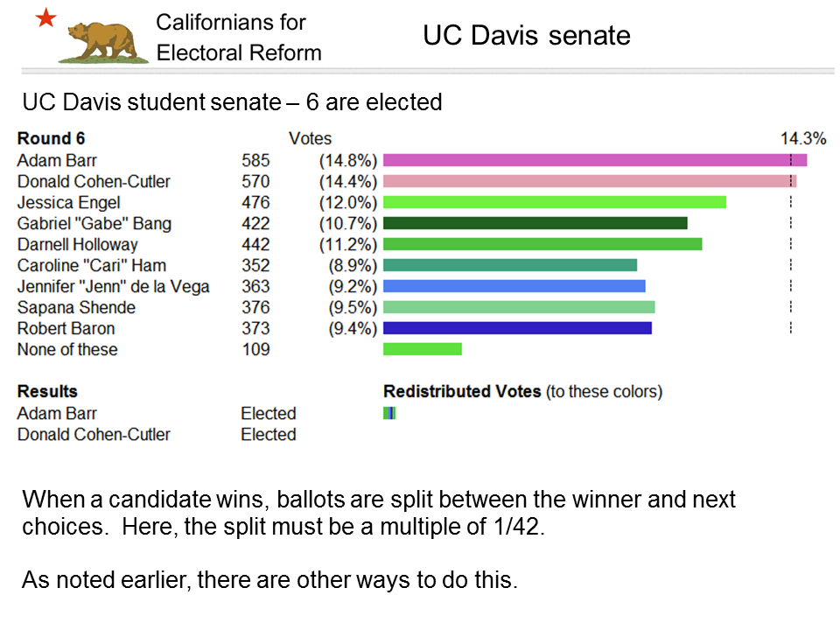Image resolution: width=840 pixels, height=630 pixels.
Task: Select Donald Cohen-Cutler's pink vote bar
Action: [x=590, y=181]
